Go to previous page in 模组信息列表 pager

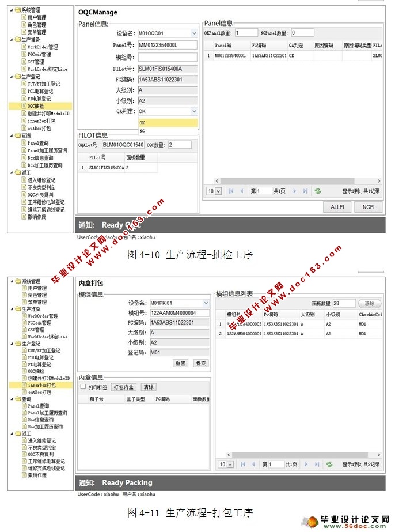(x=253, y=464)
